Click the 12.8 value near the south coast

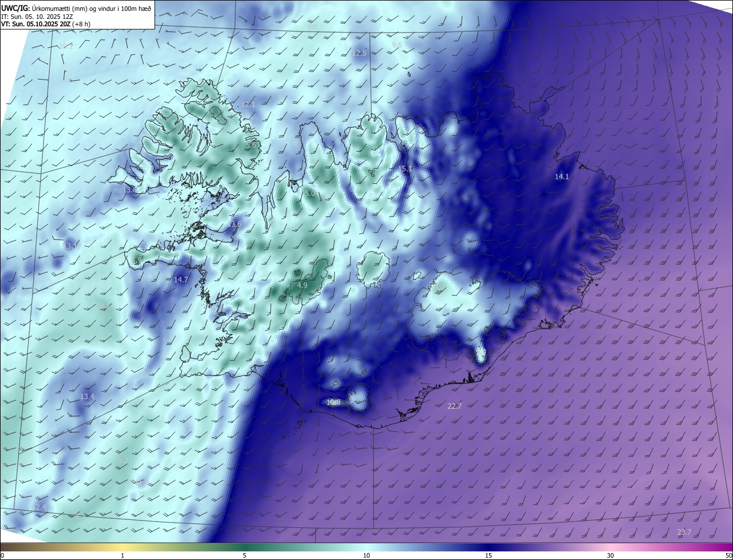(x=333, y=403)
